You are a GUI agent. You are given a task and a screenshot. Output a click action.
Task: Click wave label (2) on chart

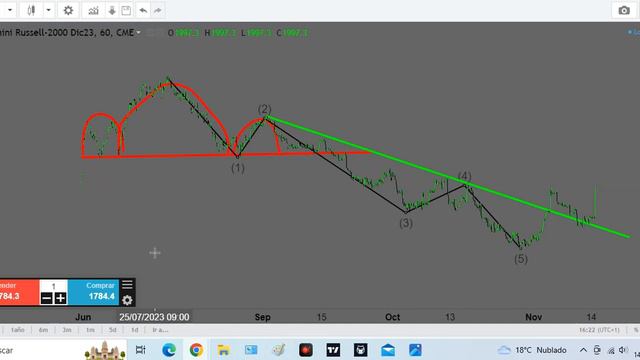264,109
